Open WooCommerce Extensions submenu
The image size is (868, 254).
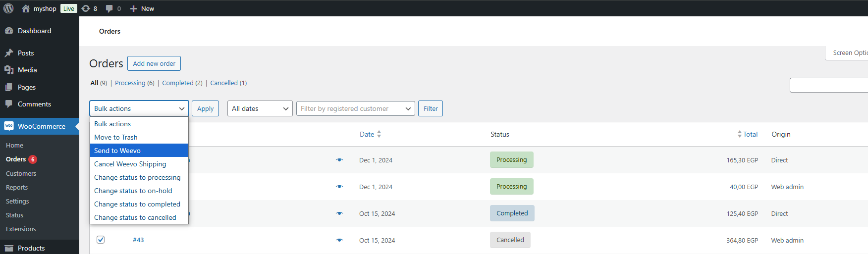click(21, 229)
